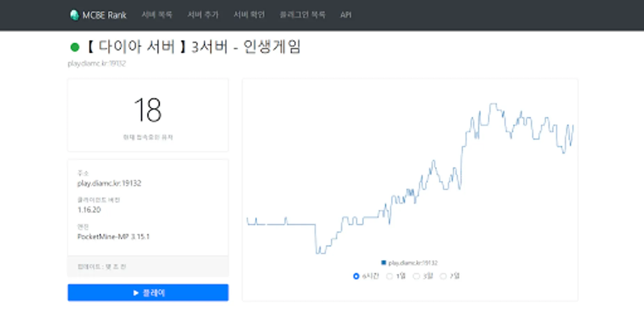Click the server title 【다이아 서버】3서버 - 인생게임
Viewport: 644px width, 313px height.
point(196,47)
